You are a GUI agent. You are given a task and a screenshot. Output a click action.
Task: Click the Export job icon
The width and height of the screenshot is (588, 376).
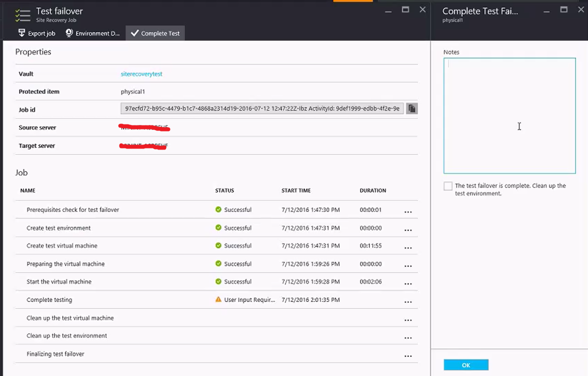pyautogui.click(x=22, y=33)
